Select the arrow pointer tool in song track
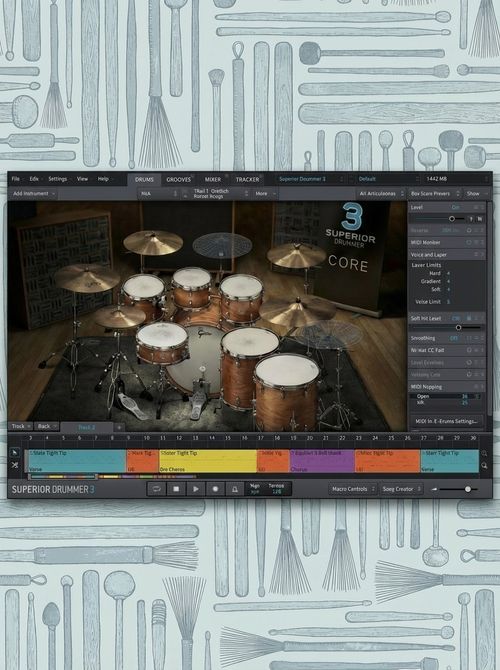 click(15, 453)
